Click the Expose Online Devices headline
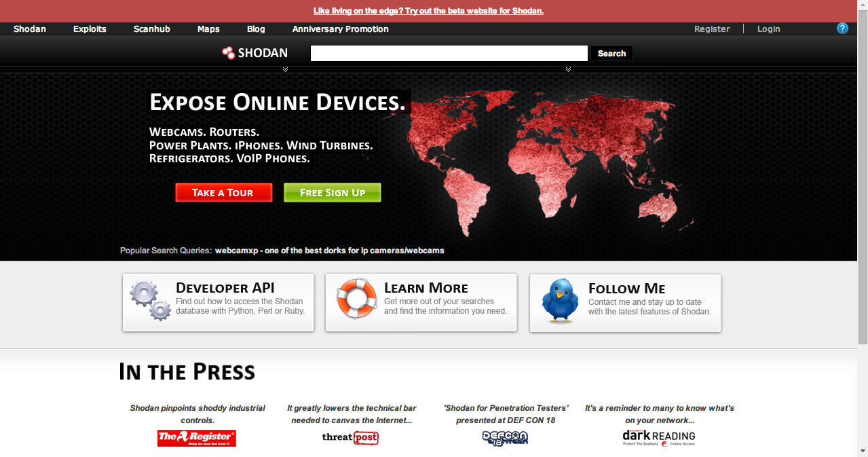This screenshot has width=868, height=457. (278, 103)
